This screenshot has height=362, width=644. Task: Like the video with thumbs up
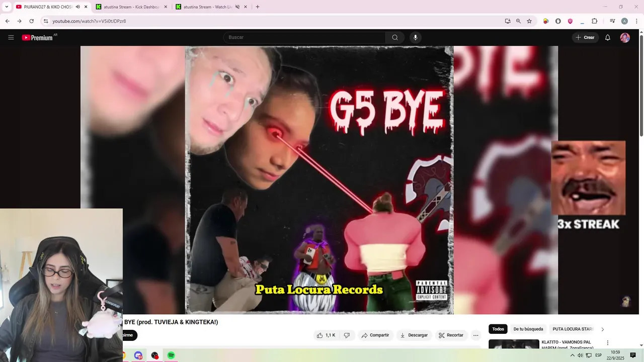click(326, 335)
